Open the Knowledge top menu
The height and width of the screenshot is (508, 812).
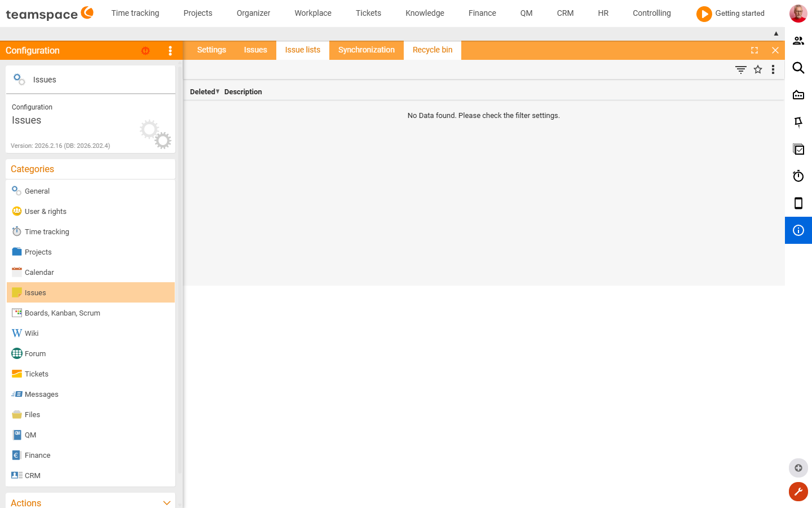[425, 13]
